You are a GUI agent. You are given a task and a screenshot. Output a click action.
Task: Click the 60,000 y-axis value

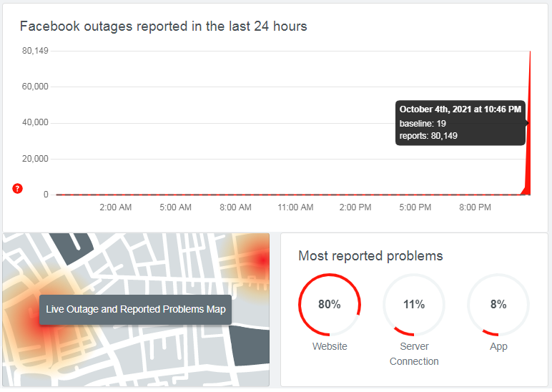(35, 87)
